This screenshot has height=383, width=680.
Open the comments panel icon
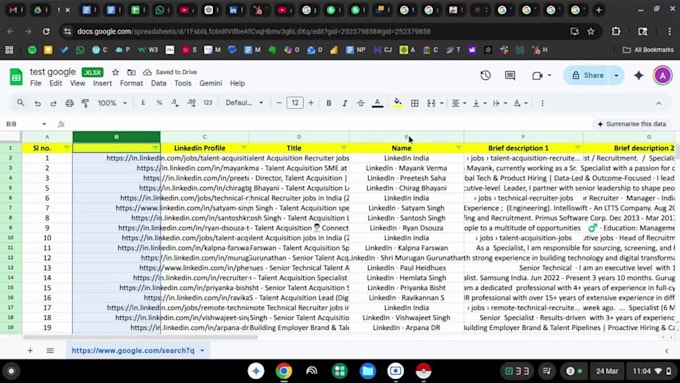click(x=510, y=75)
